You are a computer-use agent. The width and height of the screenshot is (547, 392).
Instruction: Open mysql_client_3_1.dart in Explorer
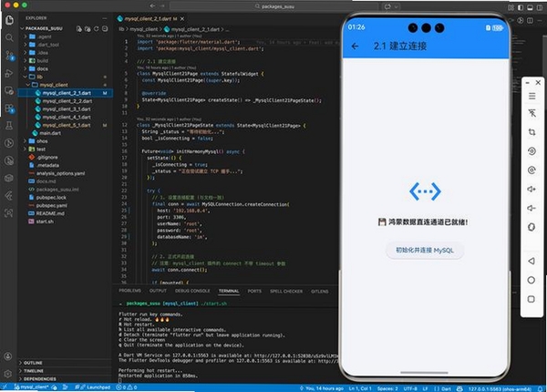[67, 109]
